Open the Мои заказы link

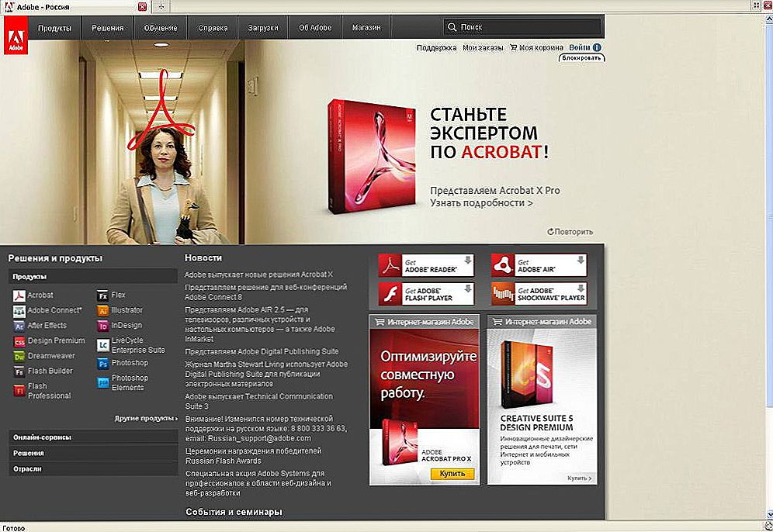click(483, 48)
